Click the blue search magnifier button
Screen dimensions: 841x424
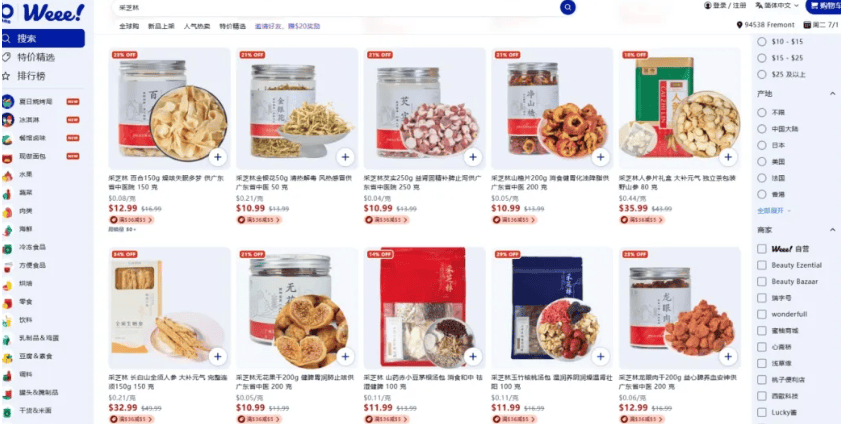(567, 7)
